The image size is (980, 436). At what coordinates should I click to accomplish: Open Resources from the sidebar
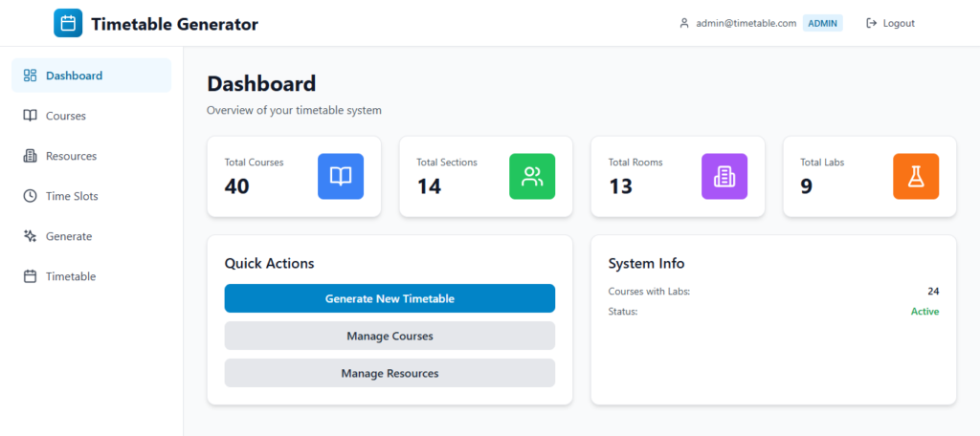tap(71, 156)
